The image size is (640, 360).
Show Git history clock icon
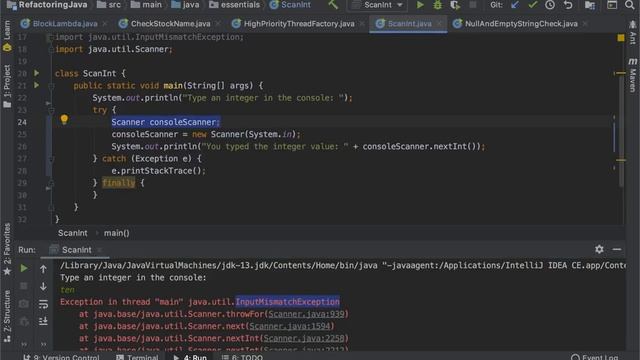click(550, 5)
